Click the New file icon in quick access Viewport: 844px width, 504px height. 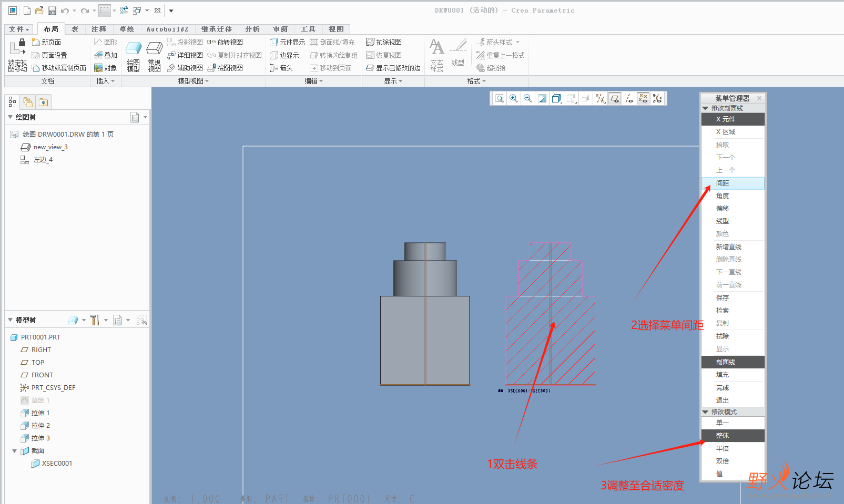pos(27,11)
